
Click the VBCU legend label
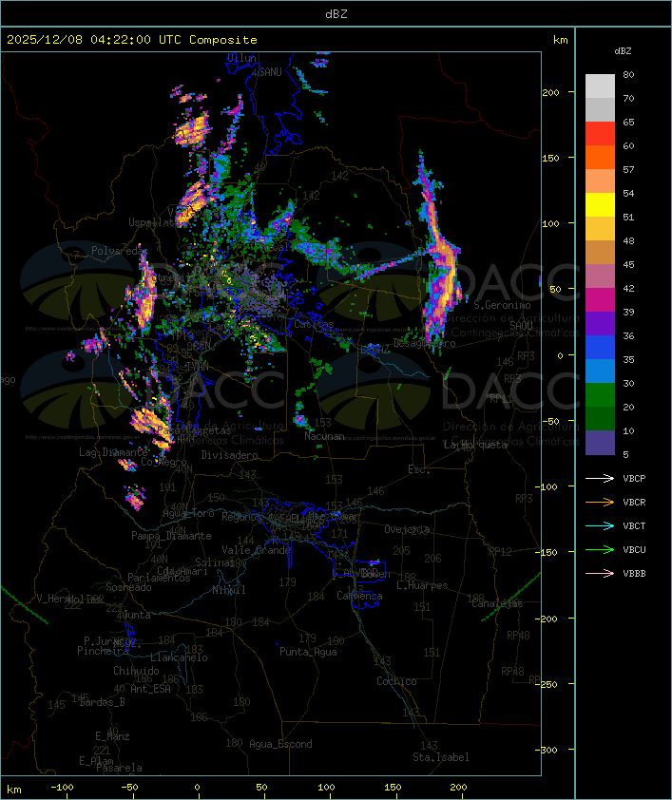[x=634, y=549]
